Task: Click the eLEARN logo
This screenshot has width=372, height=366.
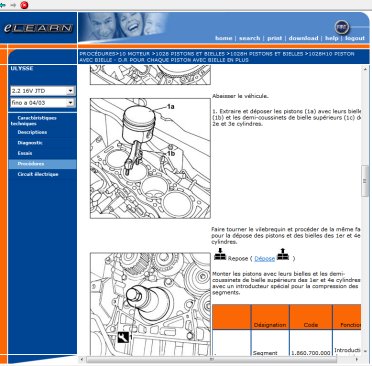Action: click(x=38, y=28)
